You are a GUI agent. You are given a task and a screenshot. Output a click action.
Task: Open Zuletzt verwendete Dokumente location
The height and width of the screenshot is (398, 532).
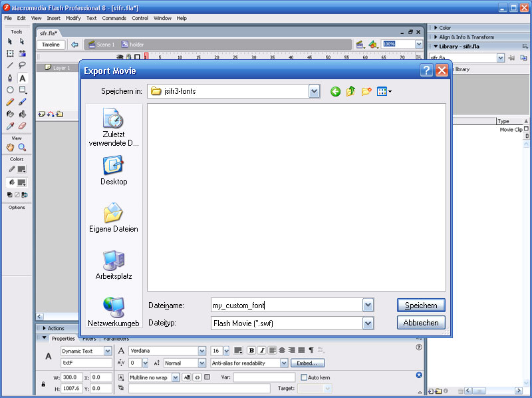[114, 127]
